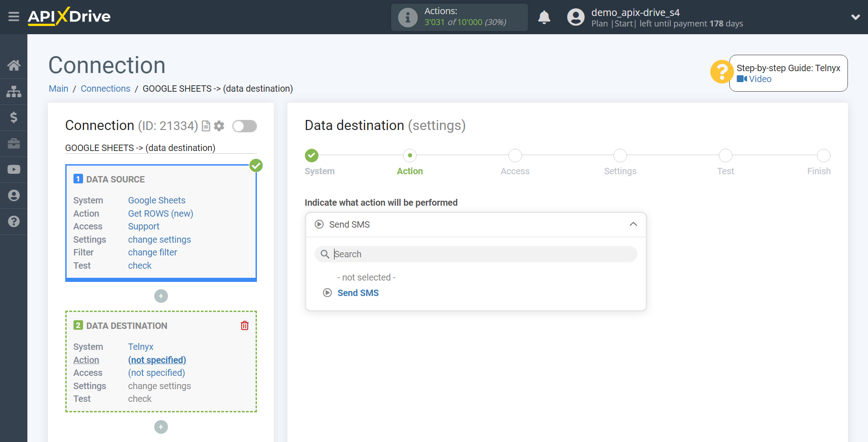The height and width of the screenshot is (442, 868).
Task: Choose the Send SMS option in list
Action: click(358, 293)
